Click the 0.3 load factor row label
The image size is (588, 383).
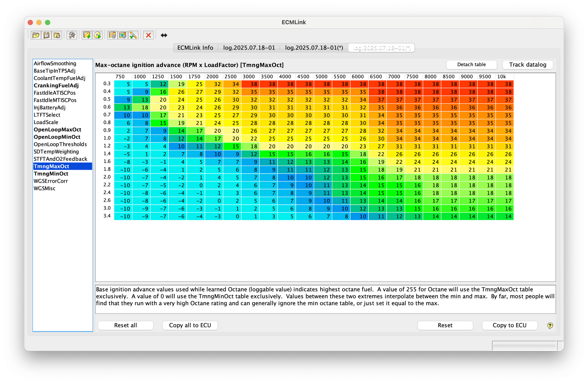point(107,84)
